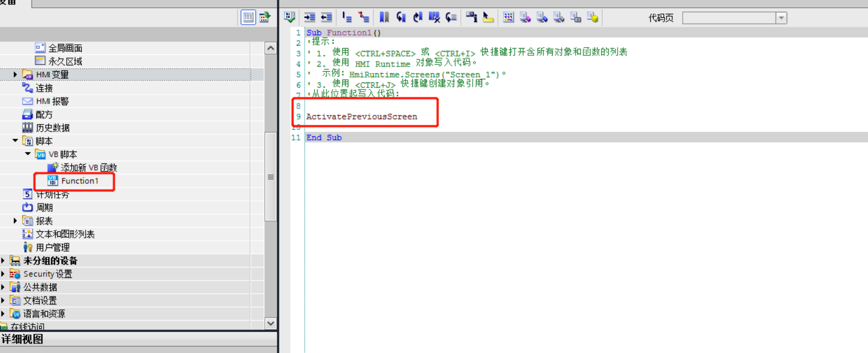Click the overlapping windows toolbar icon
The image size is (868, 353).
[x=576, y=17]
